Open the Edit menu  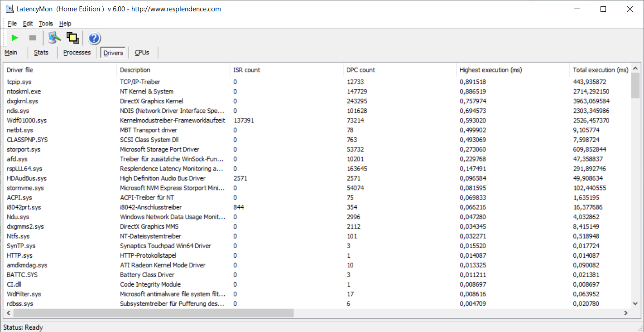[28, 24]
